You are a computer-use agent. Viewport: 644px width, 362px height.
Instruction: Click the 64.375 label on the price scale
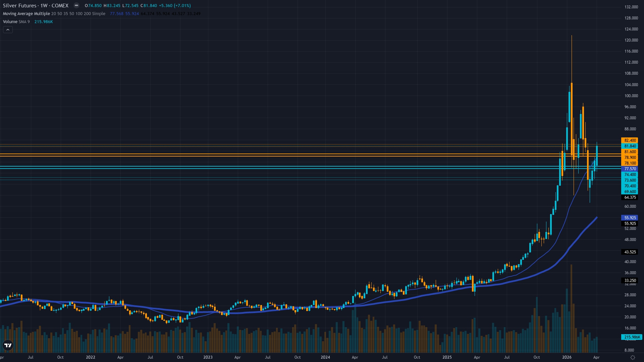[x=630, y=197]
